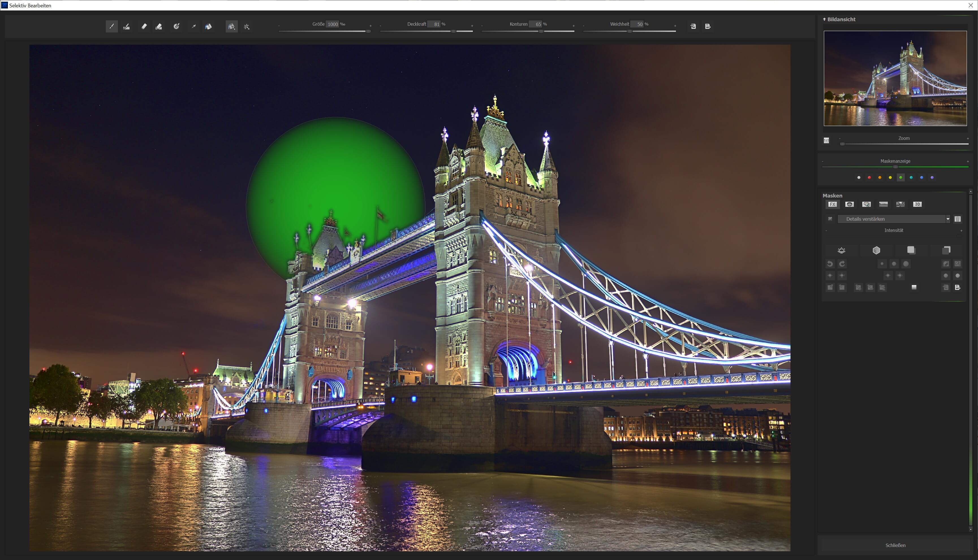Click the 3D cube icon under Intensität
Image resolution: width=978 pixels, height=560 pixels.
pos(876,250)
